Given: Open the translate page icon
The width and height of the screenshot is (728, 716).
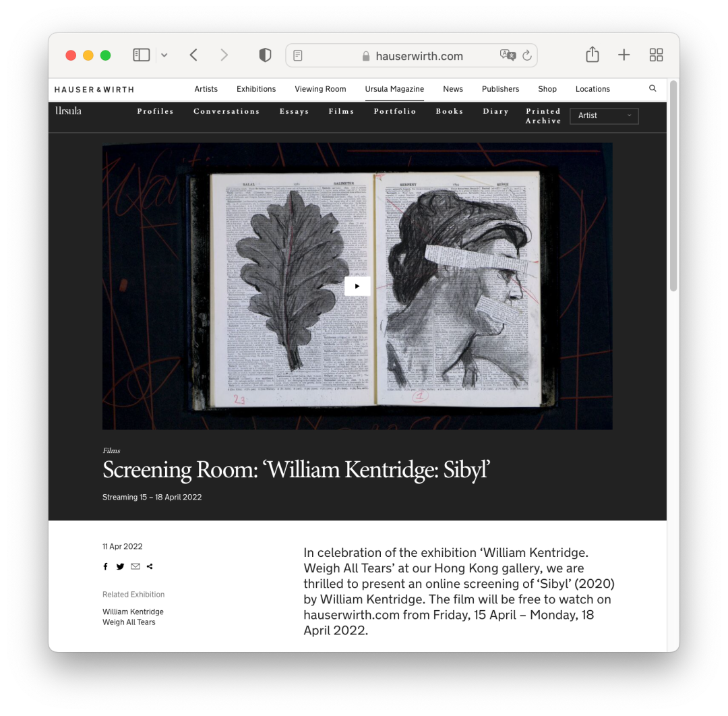Looking at the screenshot, I should pos(508,55).
